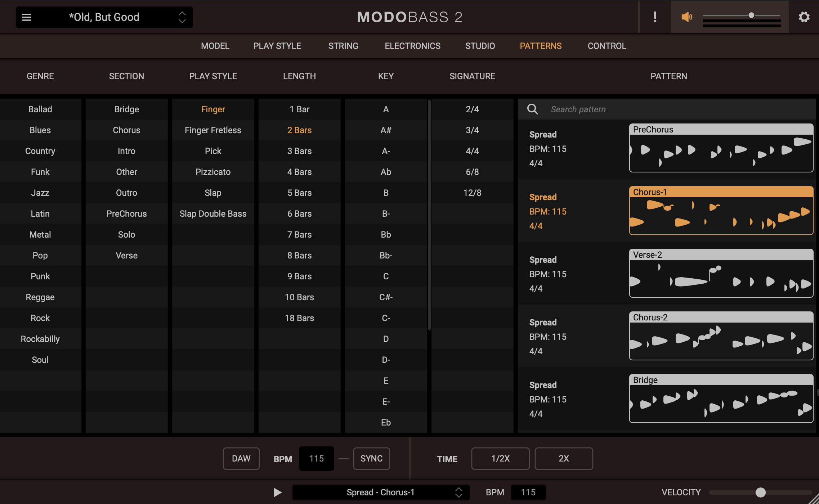This screenshot has height=504, width=819.
Task: Click the search magnifier icon
Action: 532,109
